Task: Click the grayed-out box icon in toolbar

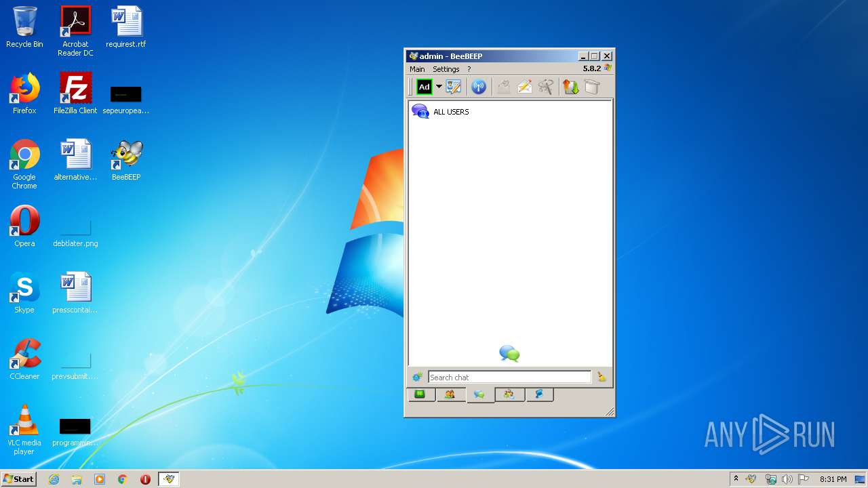Action: [592, 87]
